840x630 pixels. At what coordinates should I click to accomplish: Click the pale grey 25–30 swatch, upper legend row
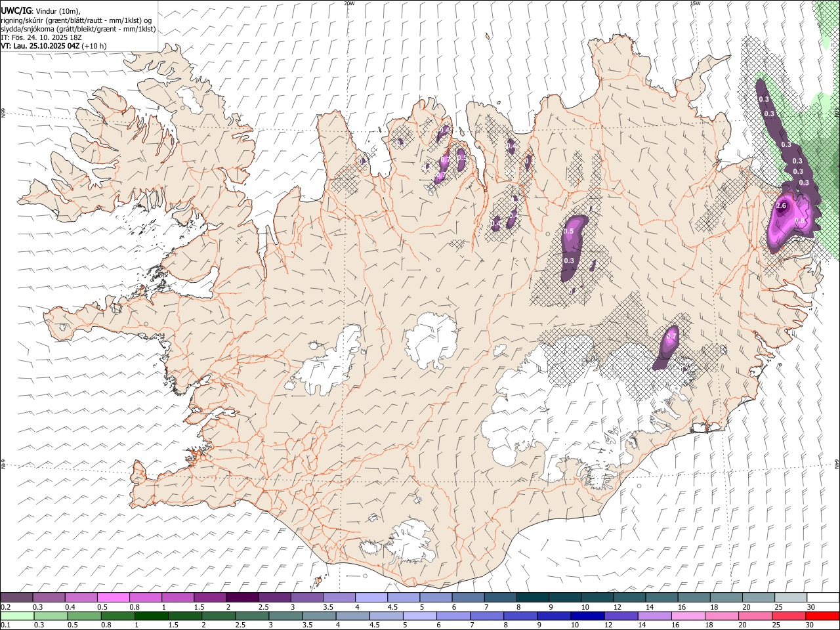click(791, 597)
